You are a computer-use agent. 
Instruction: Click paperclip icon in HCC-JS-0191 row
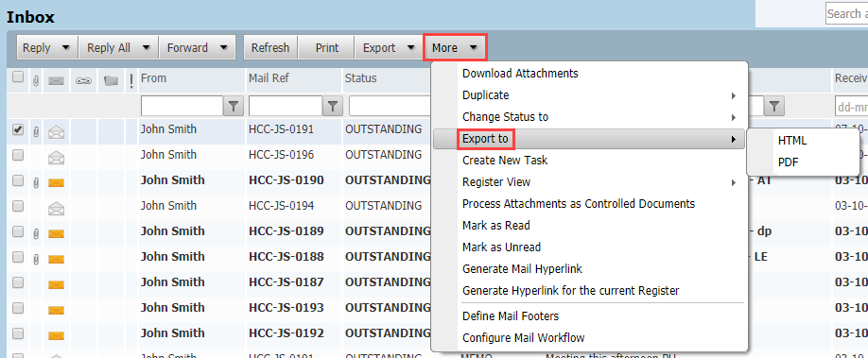coord(35,131)
